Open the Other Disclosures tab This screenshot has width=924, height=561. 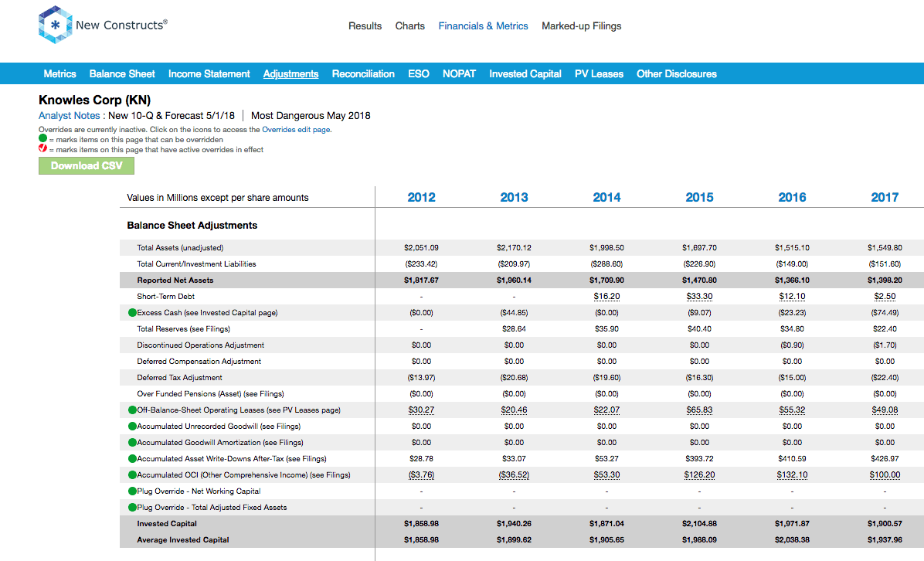(677, 73)
